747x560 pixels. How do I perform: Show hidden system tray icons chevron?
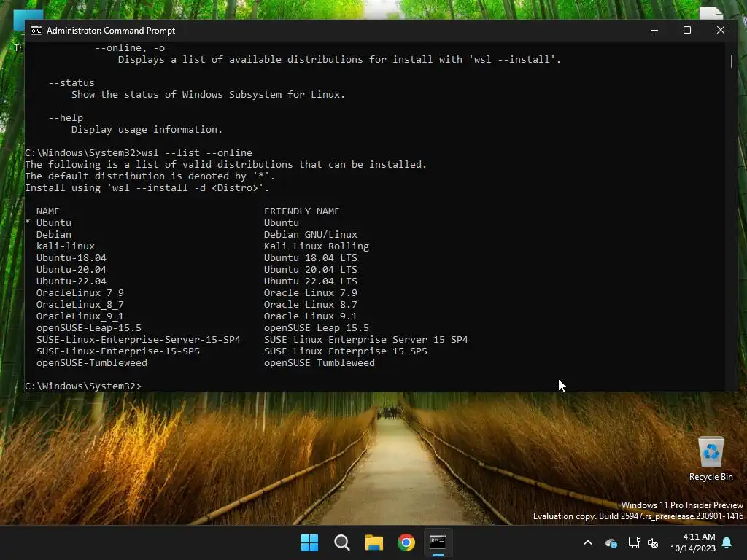[588, 542]
